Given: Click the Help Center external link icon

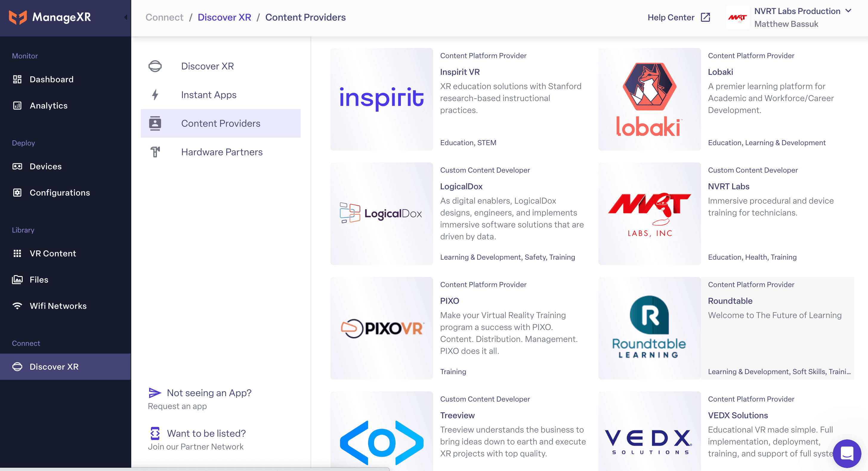Looking at the screenshot, I should (705, 18).
